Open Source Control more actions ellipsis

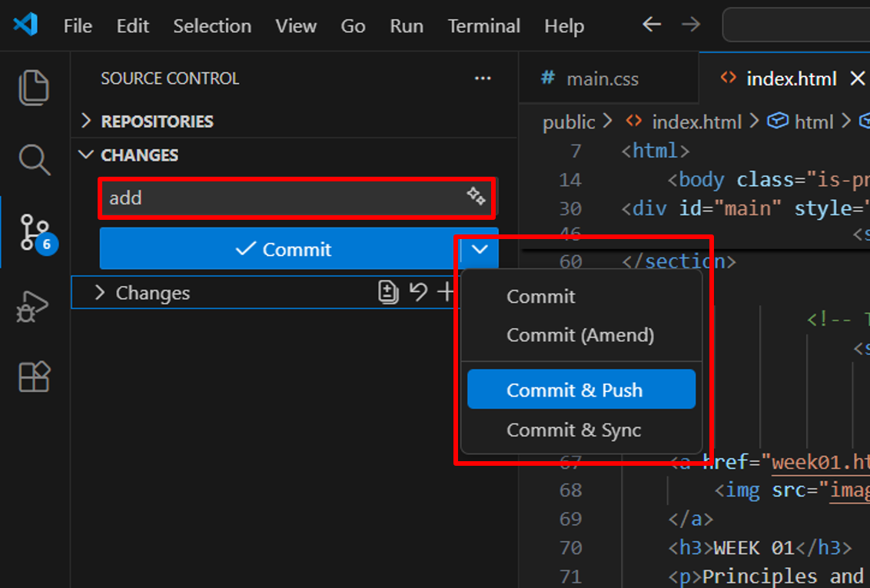(x=483, y=78)
